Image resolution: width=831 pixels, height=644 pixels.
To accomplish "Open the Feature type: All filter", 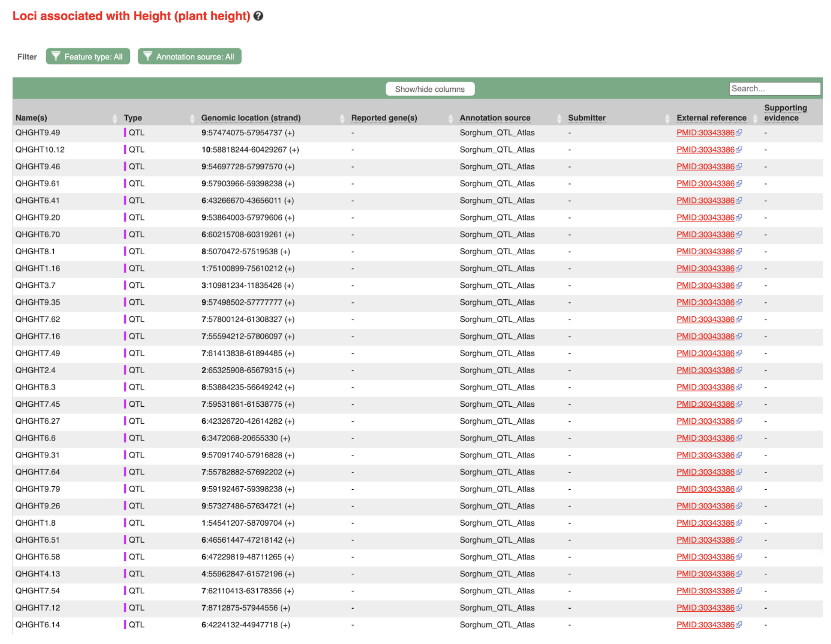I will [89, 57].
